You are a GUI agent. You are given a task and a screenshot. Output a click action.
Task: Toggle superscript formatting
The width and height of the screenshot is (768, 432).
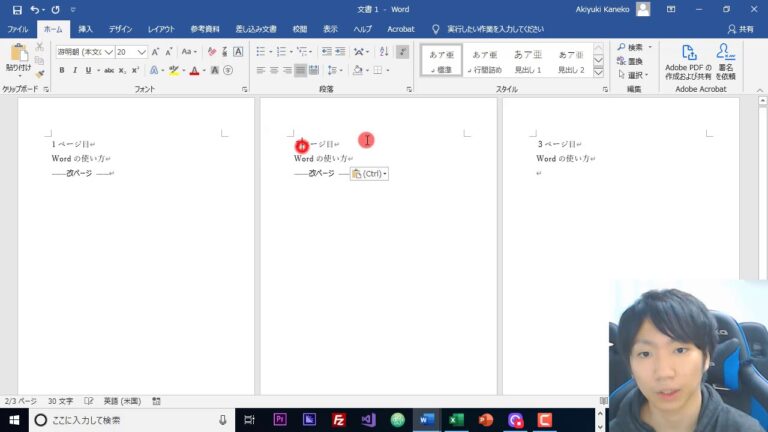coord(135,71)
